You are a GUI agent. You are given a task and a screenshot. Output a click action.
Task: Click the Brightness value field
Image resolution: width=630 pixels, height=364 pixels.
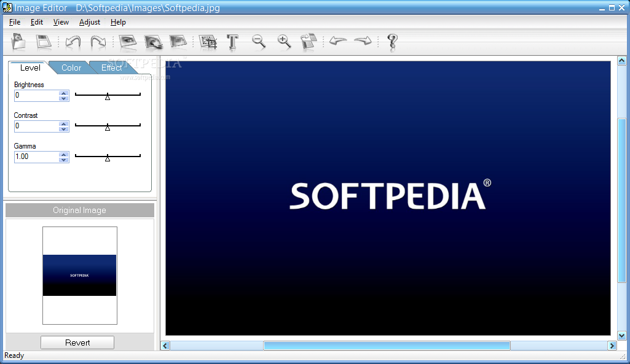[x=36, y=96]
